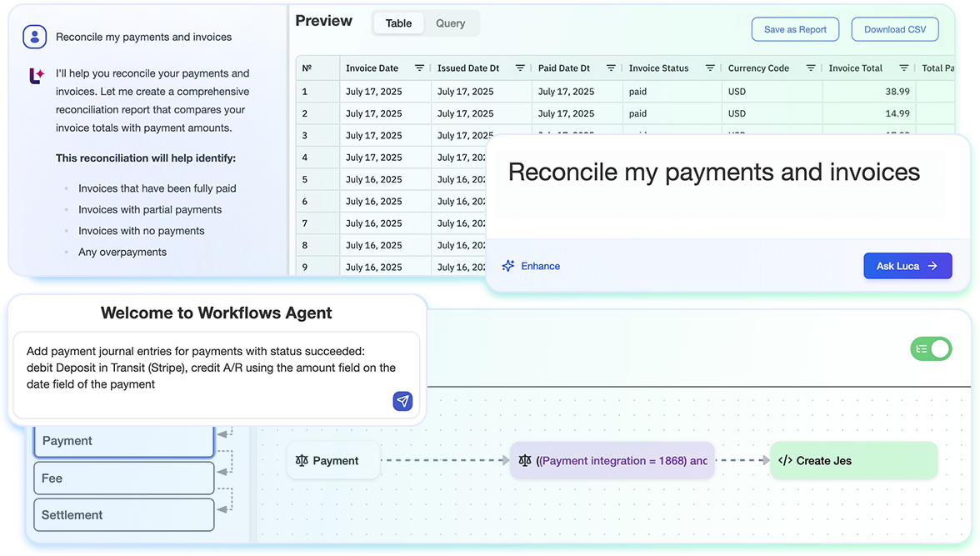
Task: Open Invoice Status column filter menu
Action: tap(710, 68)
